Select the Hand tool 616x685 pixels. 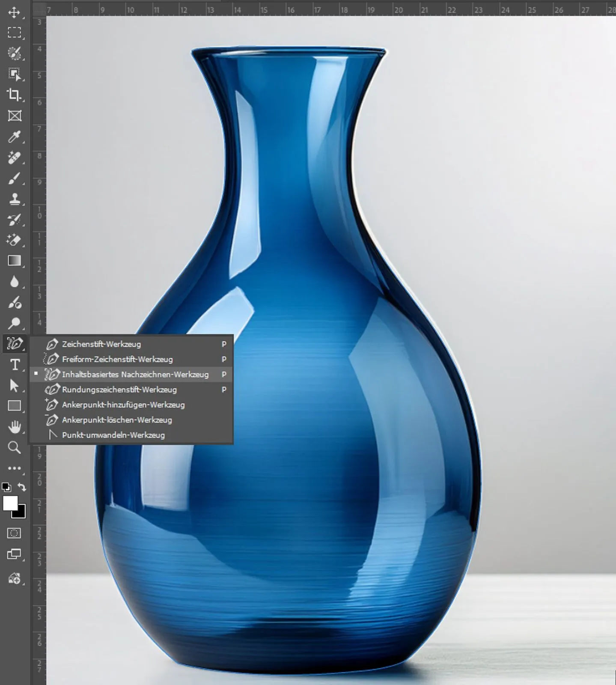[x=14, y=427]
